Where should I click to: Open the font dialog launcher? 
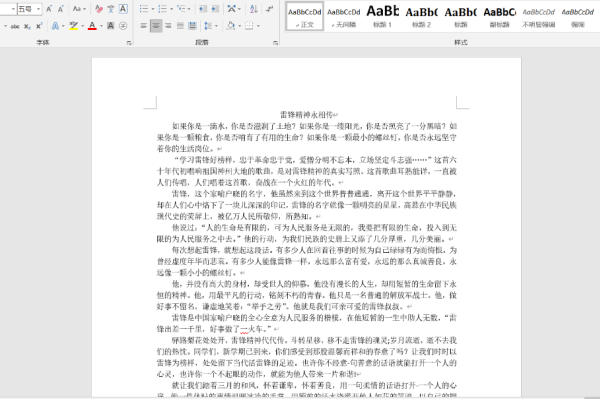click(x=129, y=43)
